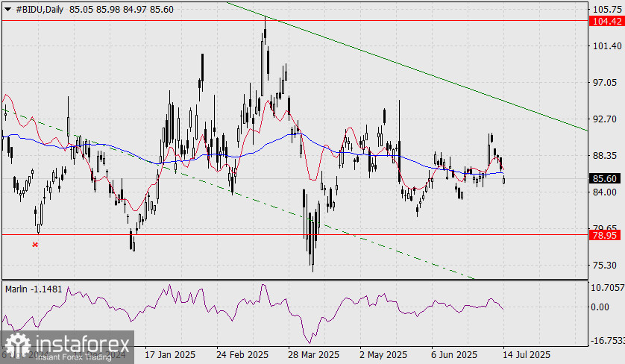The height and width of the screenshot is (364, 625).
Task: Click the 88.35 price scale value
Action: click(605, 155)
